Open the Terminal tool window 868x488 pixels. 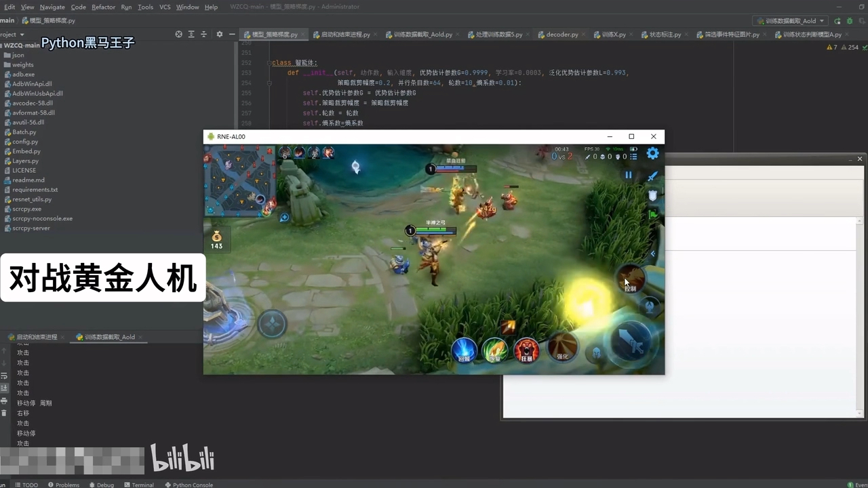[x=139, y=485]
